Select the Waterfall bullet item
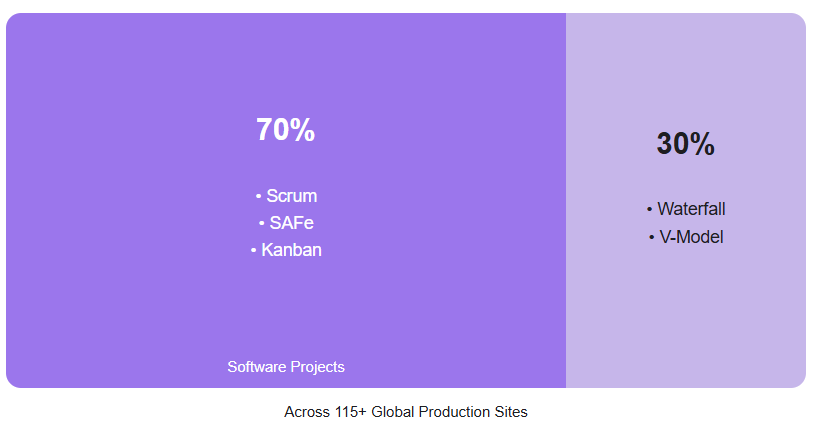The width and height of the screenshot is (823, 438). 686,209
